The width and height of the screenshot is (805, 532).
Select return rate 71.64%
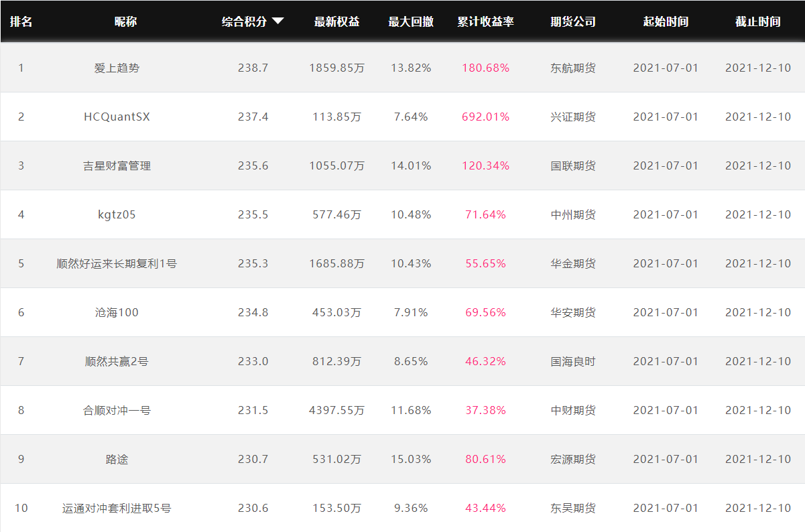pos(486,214)
